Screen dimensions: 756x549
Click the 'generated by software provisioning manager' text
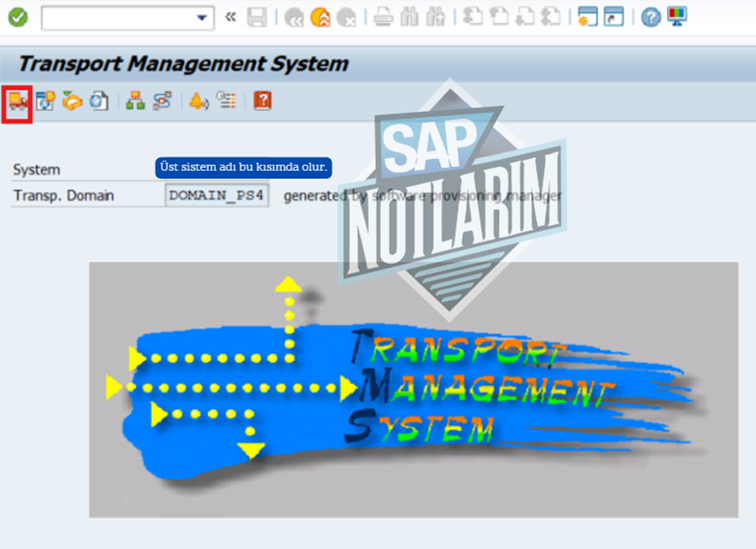pos(423,196)
